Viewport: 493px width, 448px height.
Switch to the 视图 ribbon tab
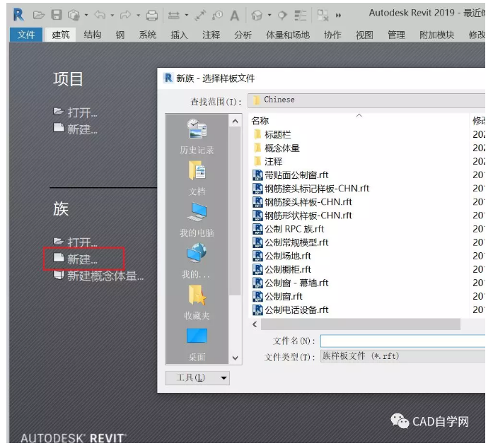tap(364, 35)
